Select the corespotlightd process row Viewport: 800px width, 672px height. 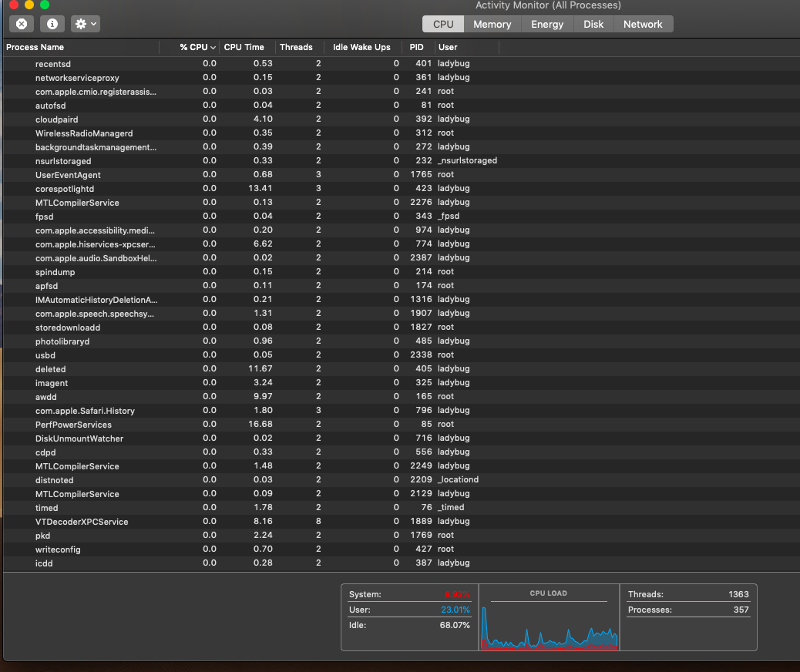pos(402,188)
